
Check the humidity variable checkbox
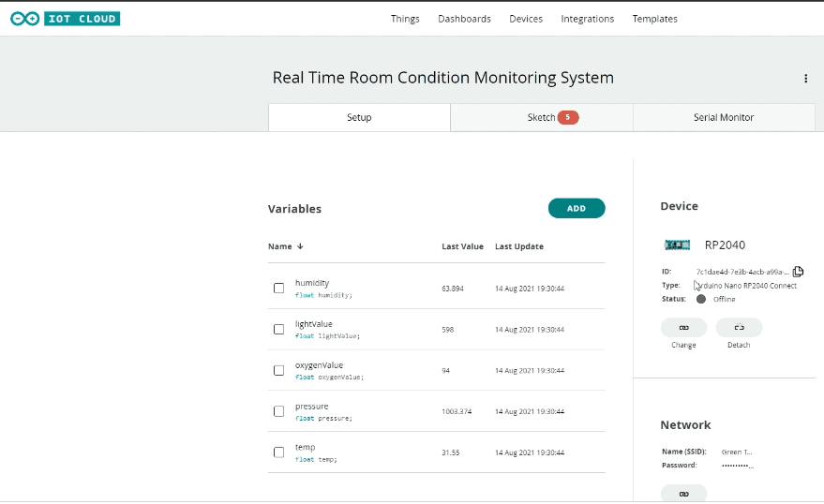(278, 289)
